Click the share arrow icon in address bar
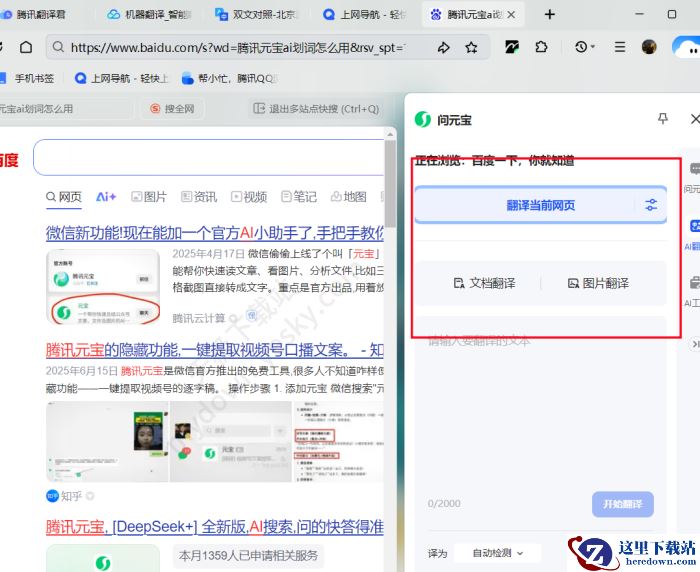This screenshot has width=700, height=572. [x=443, y=47]
